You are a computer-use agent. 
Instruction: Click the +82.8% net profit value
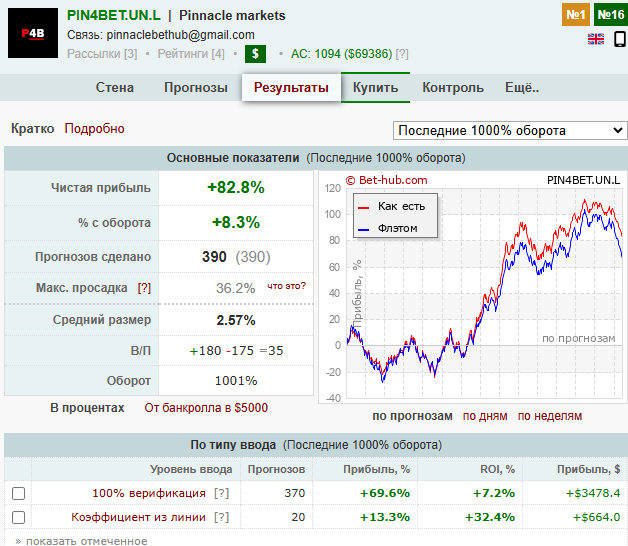pos(236,187)
